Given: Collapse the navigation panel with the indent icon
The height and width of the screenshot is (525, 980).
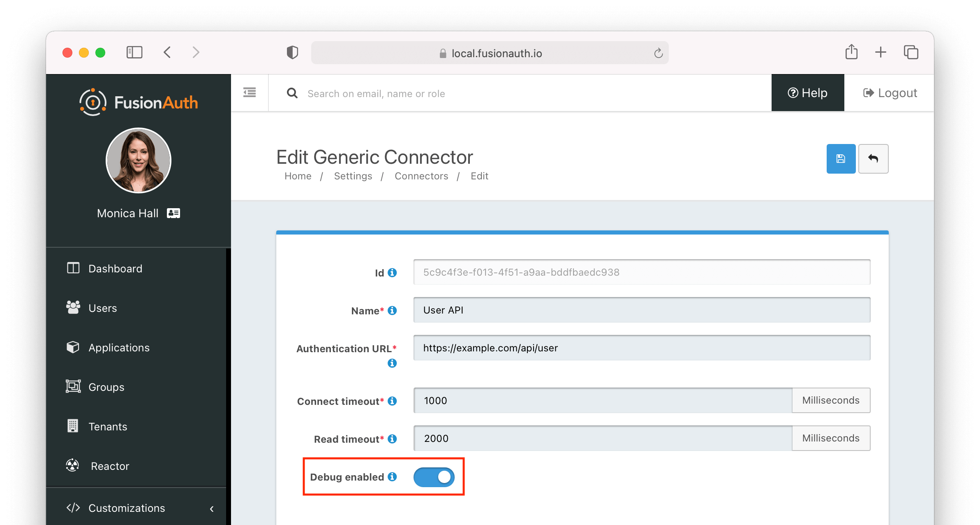Looking at the screenshot, I should click(x=249, y=92).
